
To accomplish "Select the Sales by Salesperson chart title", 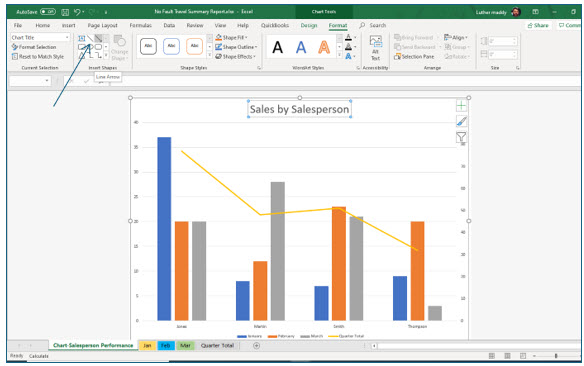I will point(299,109).
